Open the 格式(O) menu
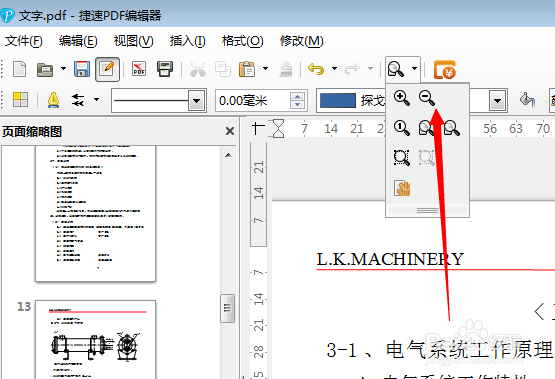 pos(242,41)
